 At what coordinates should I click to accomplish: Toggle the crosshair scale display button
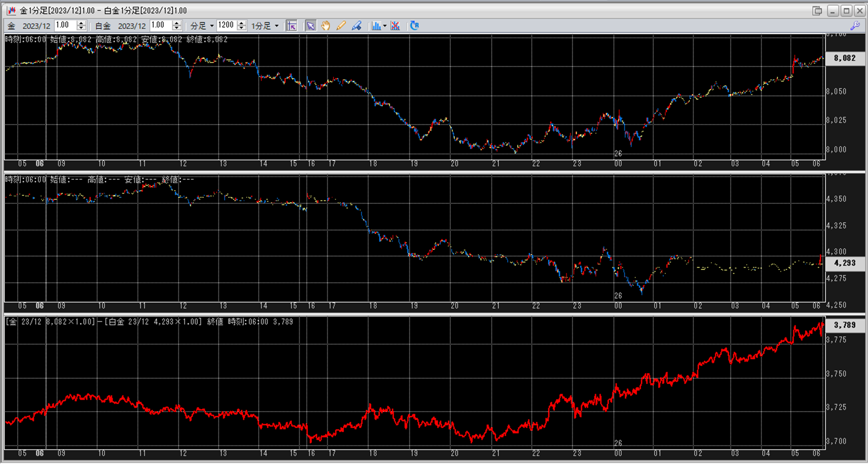pos(292,26)
